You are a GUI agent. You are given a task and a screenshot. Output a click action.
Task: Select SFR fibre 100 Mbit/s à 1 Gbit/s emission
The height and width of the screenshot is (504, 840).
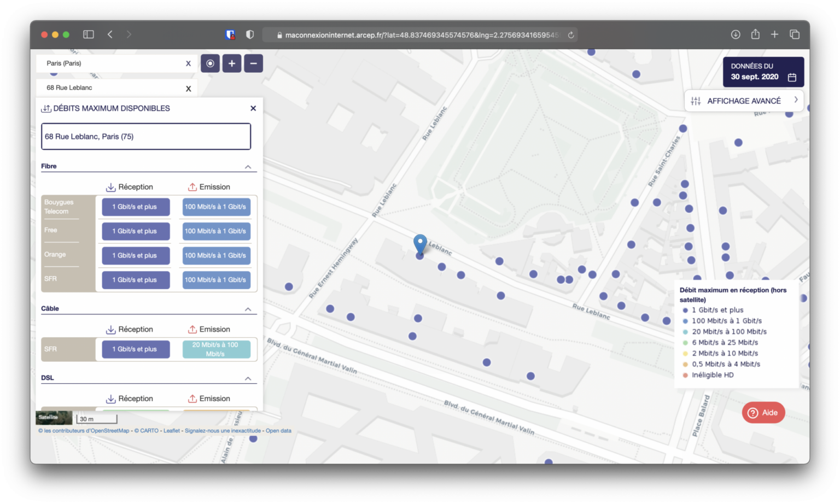[x=217, y=280]
